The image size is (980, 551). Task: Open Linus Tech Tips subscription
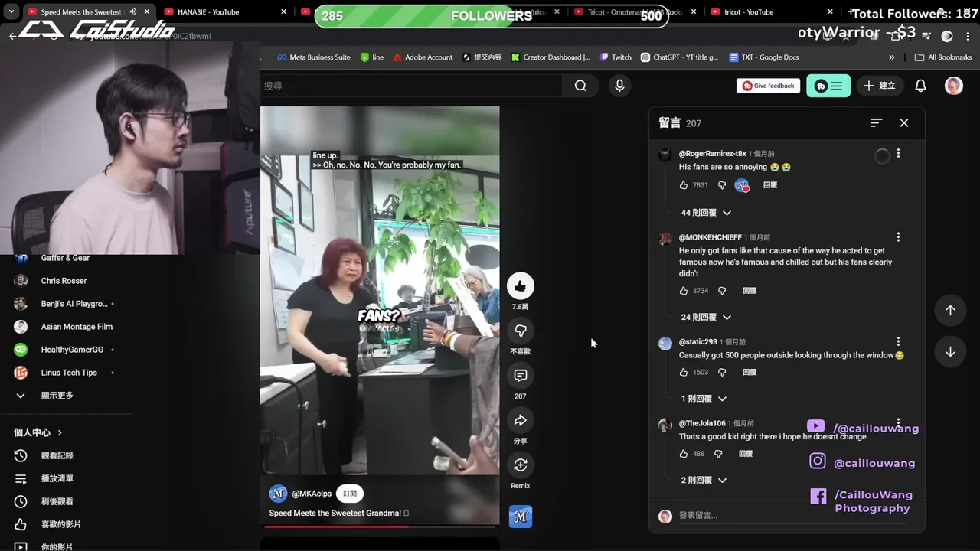pyautogui.click(x=69, y=373)
